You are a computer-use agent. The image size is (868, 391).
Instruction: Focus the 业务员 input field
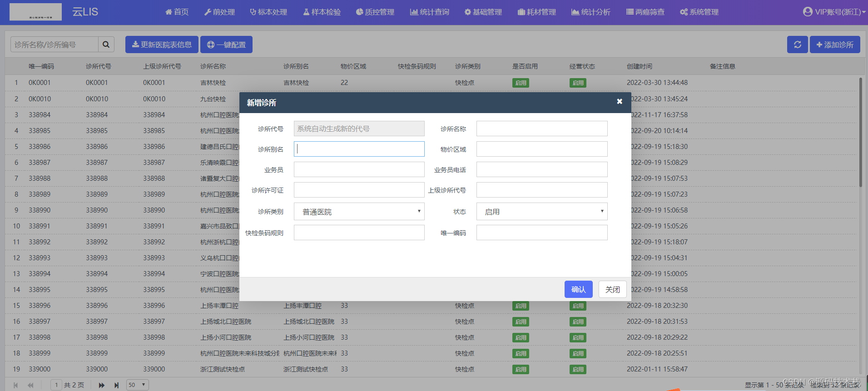pos(359,169)
